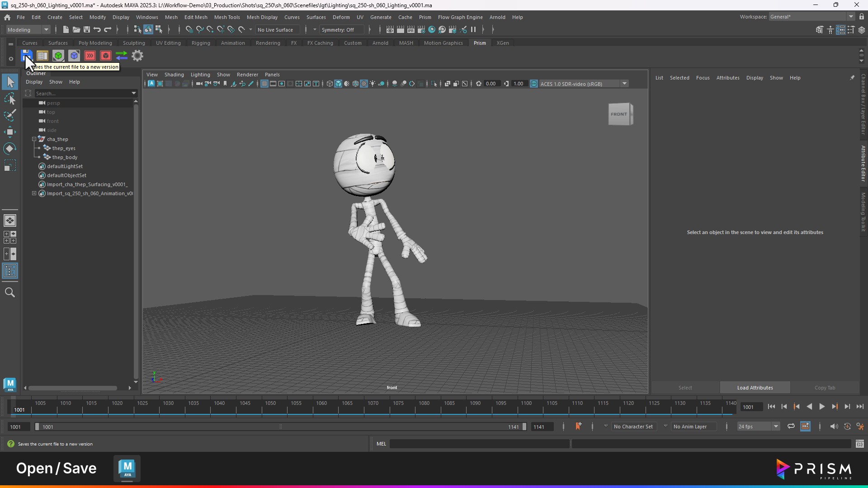Open the Prism project browser shelf icon
Viewport: 868px width, 488px height.
[42, 56]
